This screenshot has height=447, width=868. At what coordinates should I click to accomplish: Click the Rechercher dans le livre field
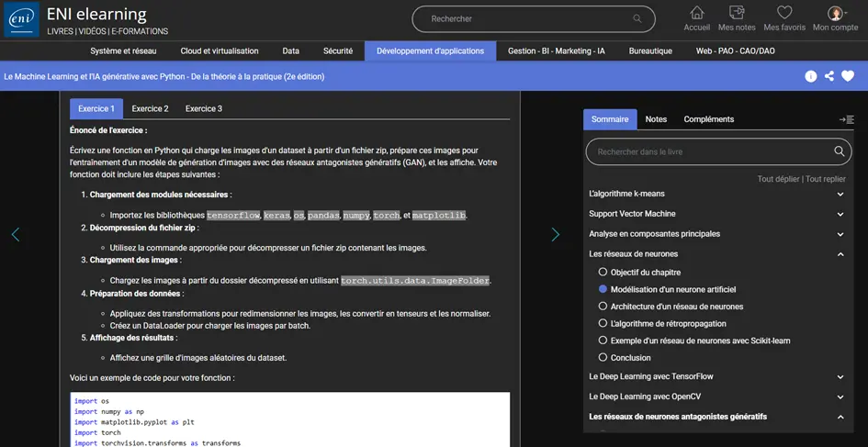(x=712, y=151)
